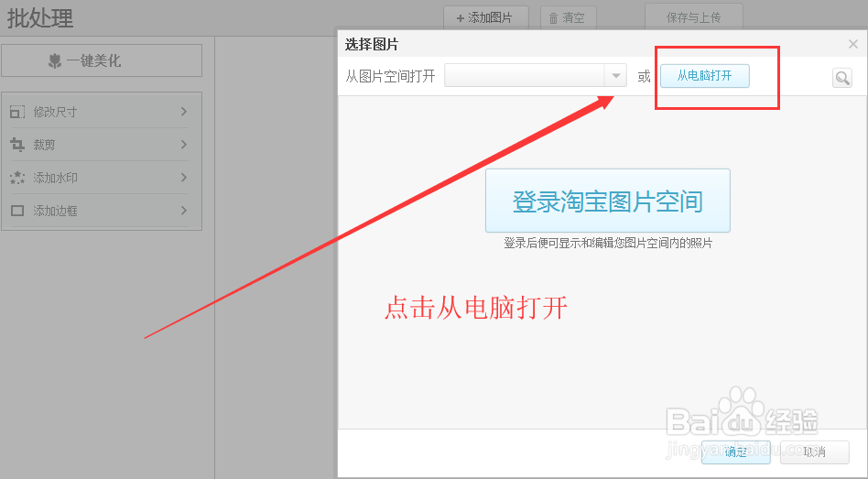868x479 pixels.
Task: Click the image space combo box field
Action: point(536,76)
